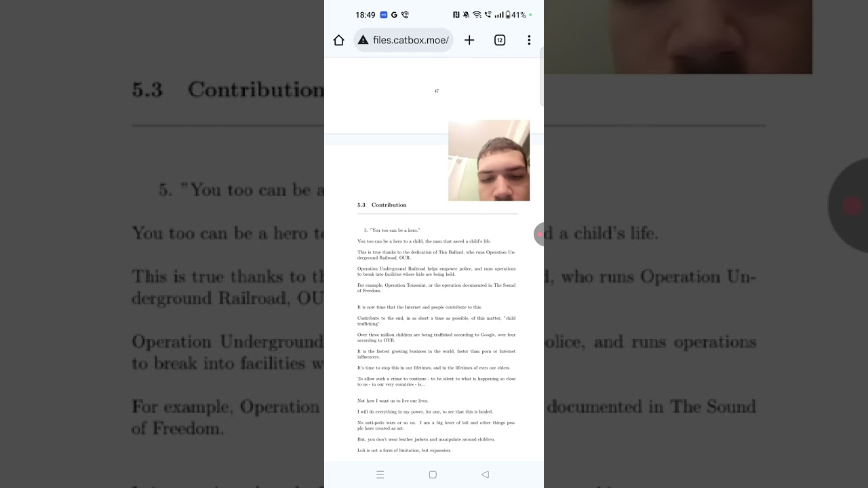Viewport: 868px width, 488px height.
Task: Tap the sentence mentioning Tim Ballard
Action: coord(436,255)
